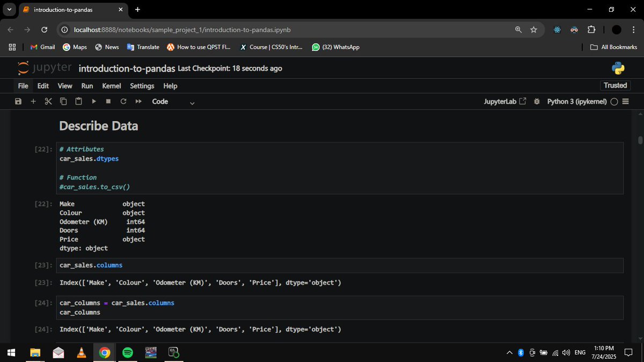
Task: Open the hamburger menu beside the kernel status
Action: [625, 101]
